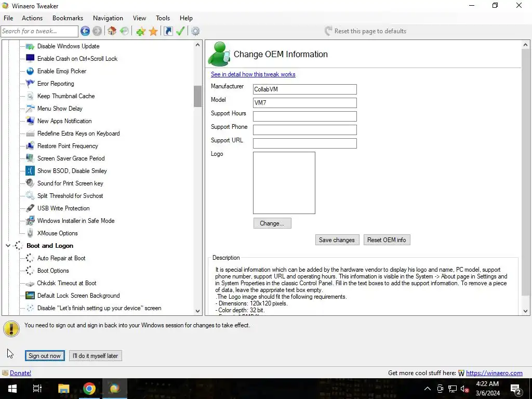Click the Default Lock Screen Background icon
The image size is (532, 399).
[30, 296]
